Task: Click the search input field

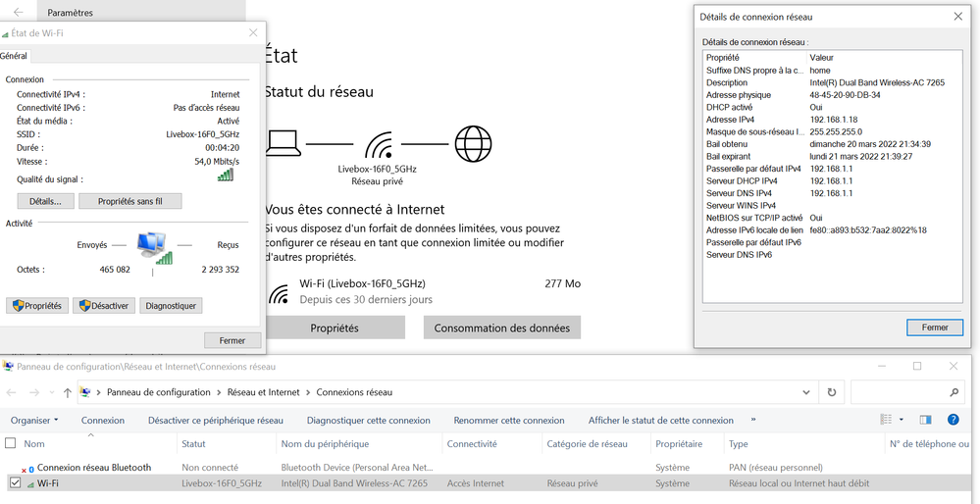Action: tap(898, 392)
